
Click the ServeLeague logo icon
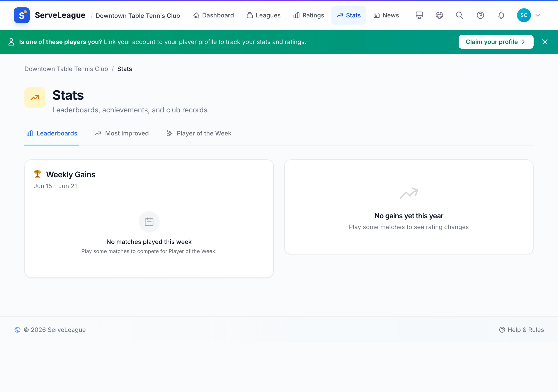[22, 15]
